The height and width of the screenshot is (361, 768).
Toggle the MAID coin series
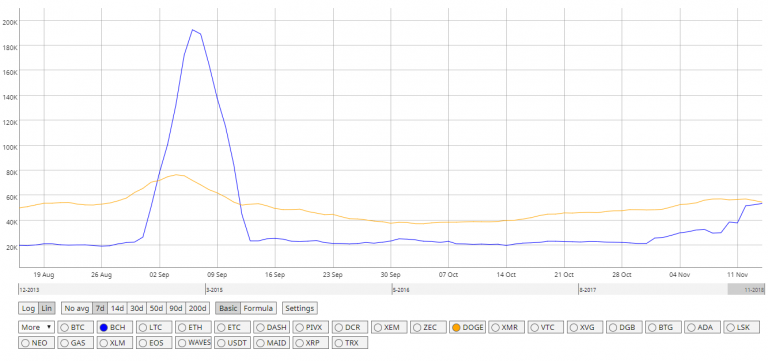coord(271,343)
